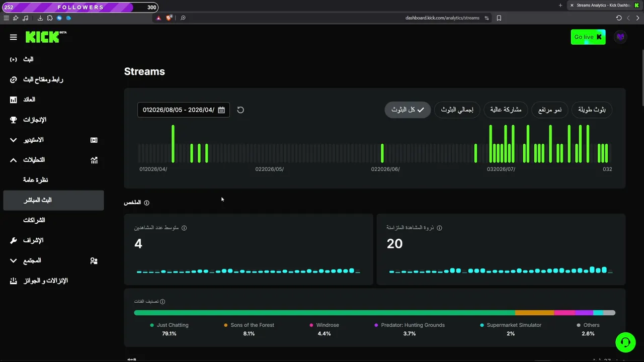Image resolution: width=644 pixels, height=362 pixels.
Task: Select the كل البثوث filter chip
Action: pyautogui.click(x=408, y=110)
